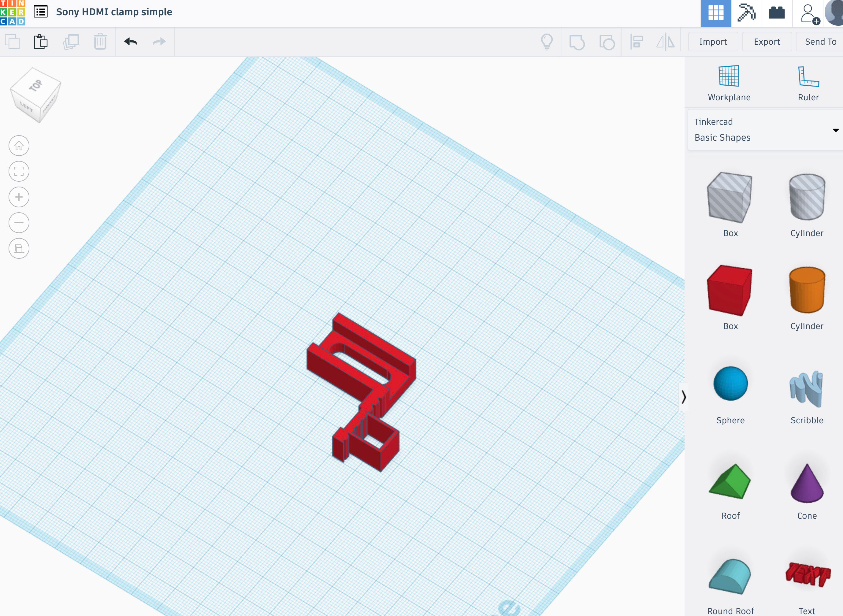Switch to Bricks mode
This screenshot has height=616, width=843.
(x=777, y=13)
